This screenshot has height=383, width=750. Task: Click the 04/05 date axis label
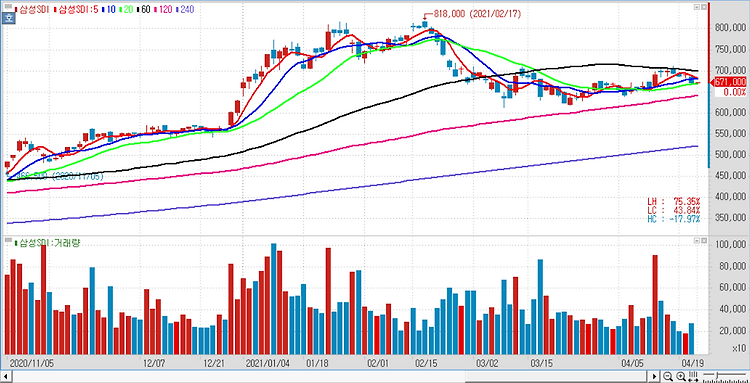pos(631,362)
